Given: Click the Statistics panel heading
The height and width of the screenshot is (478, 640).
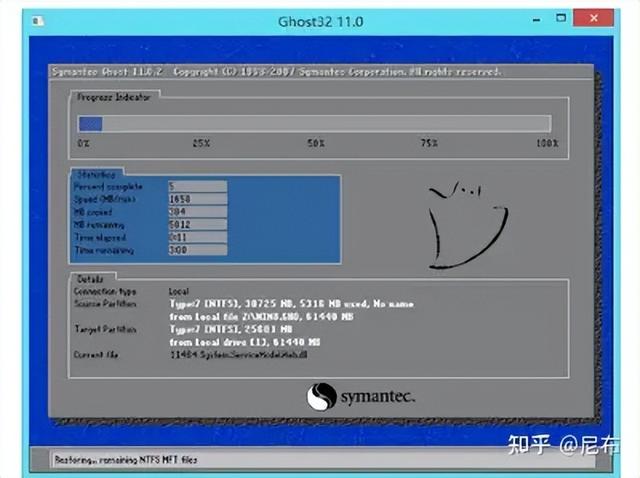Looking at the screenshot, I should (x=96, y=175).
